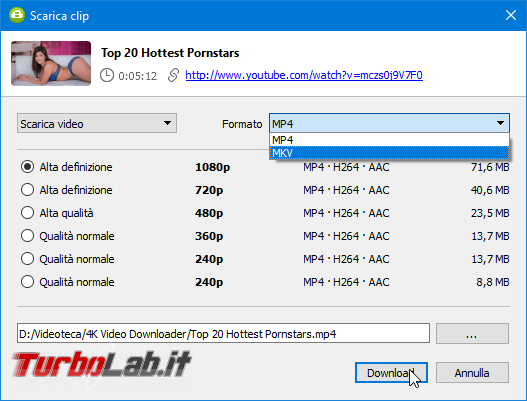The image size is (527, 401).
Task: Open the Scarica video dropdown
Action: click(97, 123)
